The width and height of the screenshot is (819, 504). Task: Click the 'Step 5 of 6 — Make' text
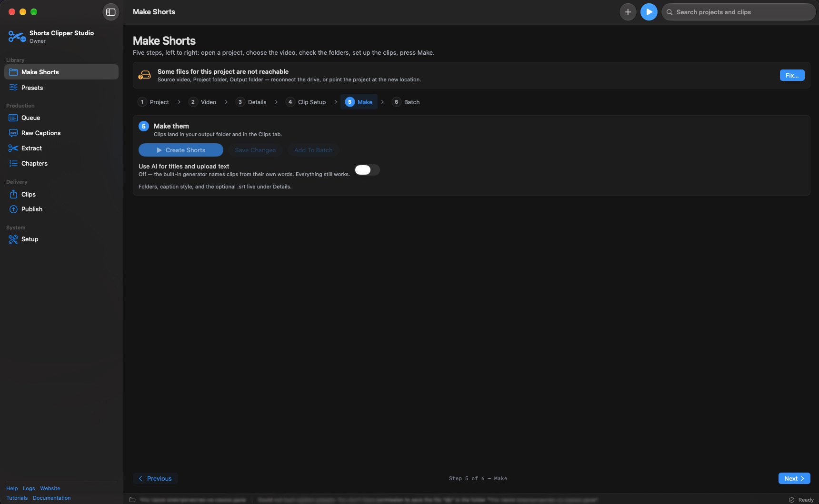478,478
